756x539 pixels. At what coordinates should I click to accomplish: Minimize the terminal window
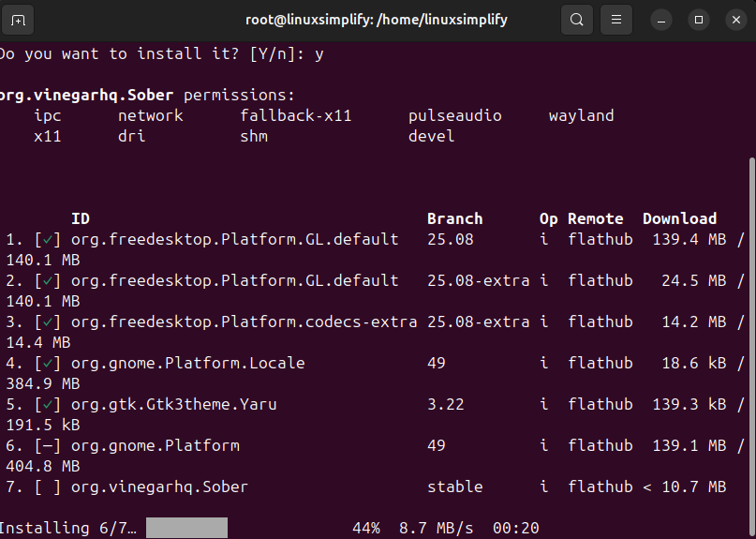[x=661, y=21]
